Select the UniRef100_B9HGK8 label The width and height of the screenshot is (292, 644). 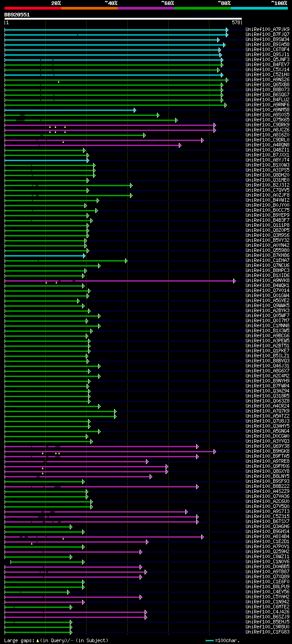pos(267,451)
